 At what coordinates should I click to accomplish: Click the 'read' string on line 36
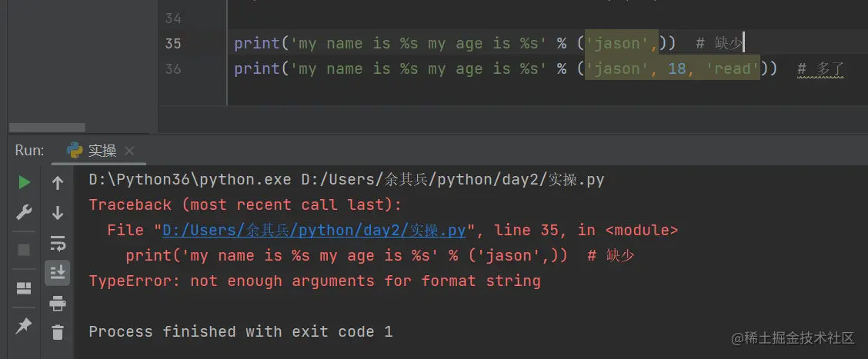point(732,69)
